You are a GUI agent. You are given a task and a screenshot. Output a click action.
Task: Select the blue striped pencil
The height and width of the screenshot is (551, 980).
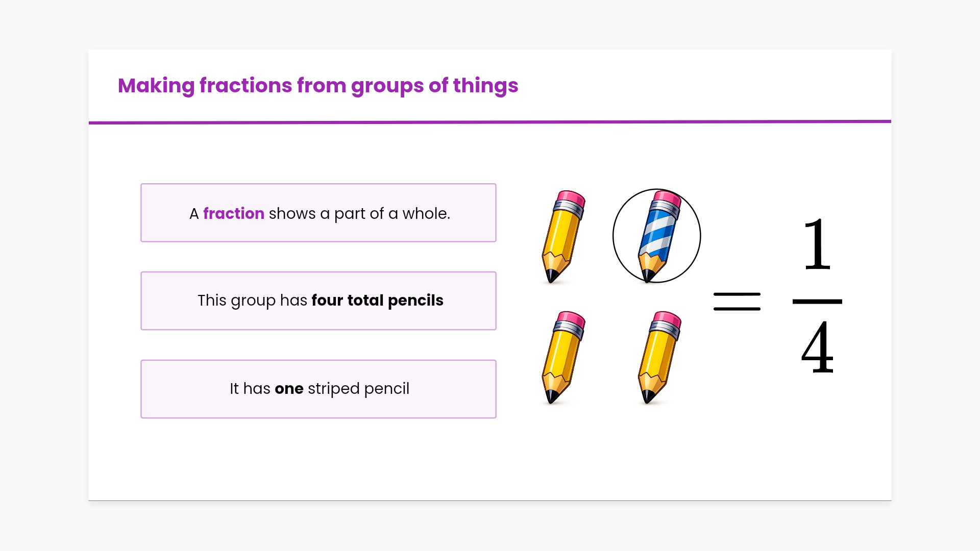tap(658, 236)
